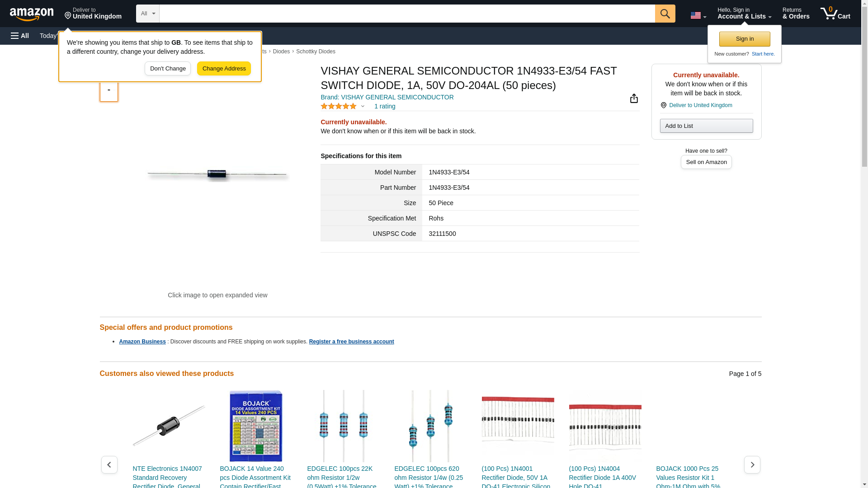
Task: Open Returns & Orders
Action: point(796,14)
